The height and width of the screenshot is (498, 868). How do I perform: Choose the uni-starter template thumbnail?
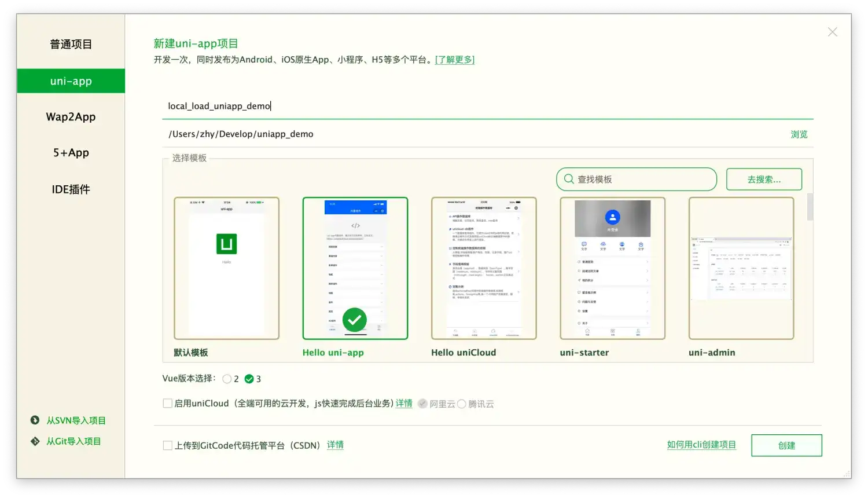[x=612, y=268]
